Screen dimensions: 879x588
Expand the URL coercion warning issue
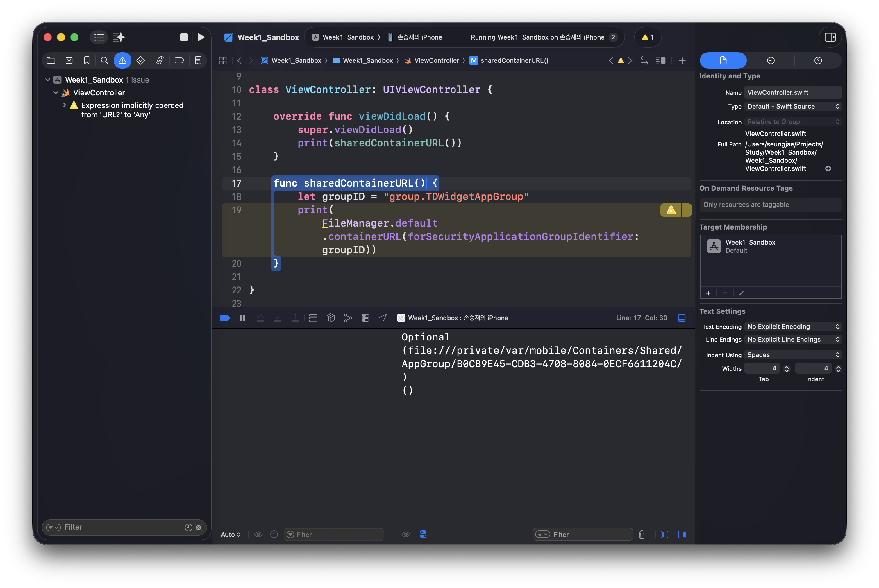point(65,105)
